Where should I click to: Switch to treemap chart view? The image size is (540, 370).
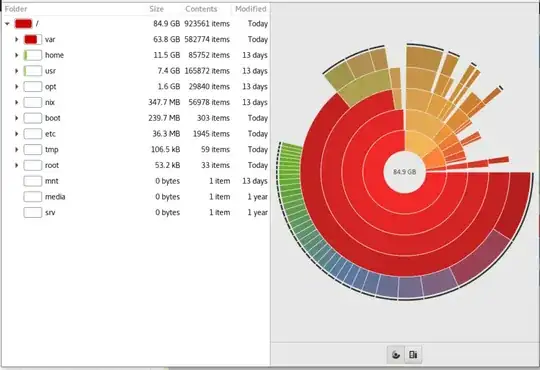click(x=413, y=354)
